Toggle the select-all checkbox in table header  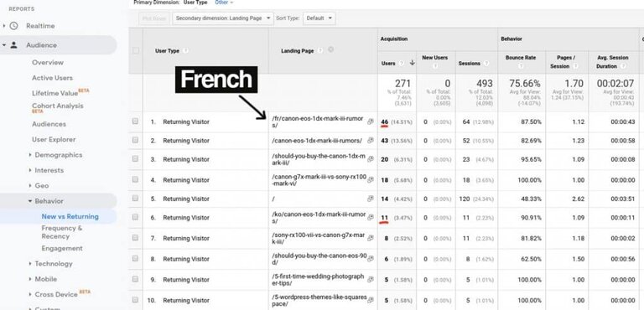(x=136, y=50)
